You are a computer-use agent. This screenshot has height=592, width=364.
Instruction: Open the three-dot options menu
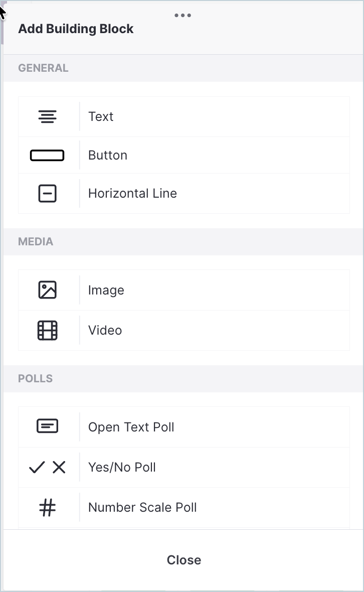[x=183, y=16]
